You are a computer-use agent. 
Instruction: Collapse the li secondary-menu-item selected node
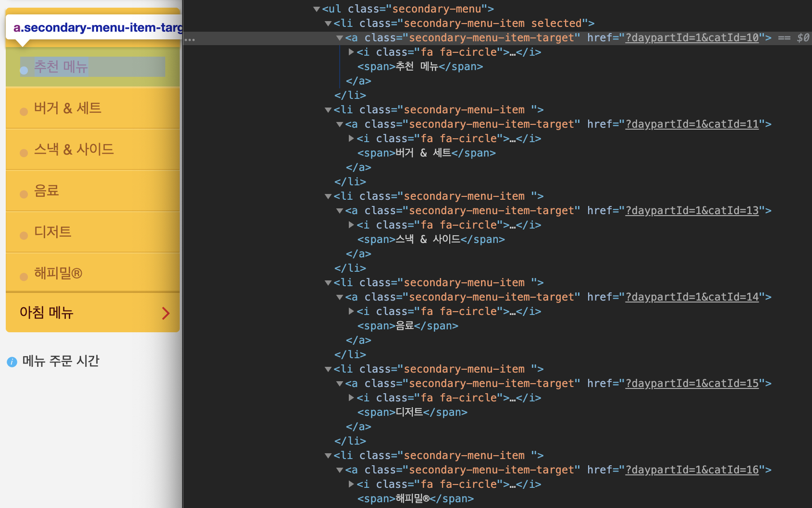328,24
